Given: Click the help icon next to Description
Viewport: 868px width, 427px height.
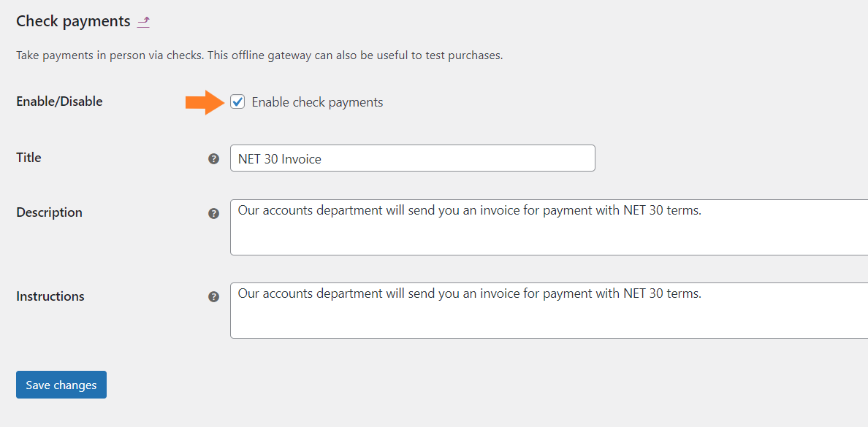Looking at the screenshot, I should pos(213,213).
